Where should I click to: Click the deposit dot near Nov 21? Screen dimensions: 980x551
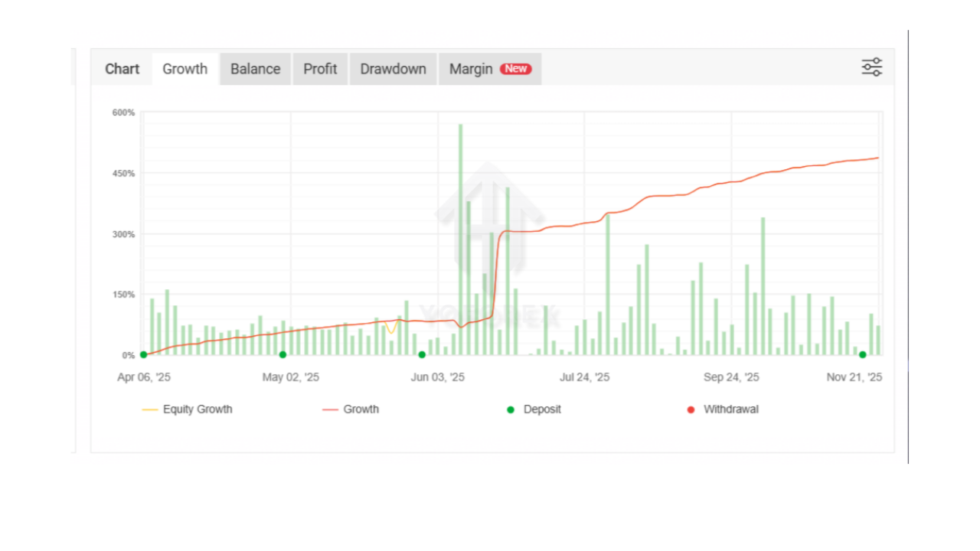(863, 354)
